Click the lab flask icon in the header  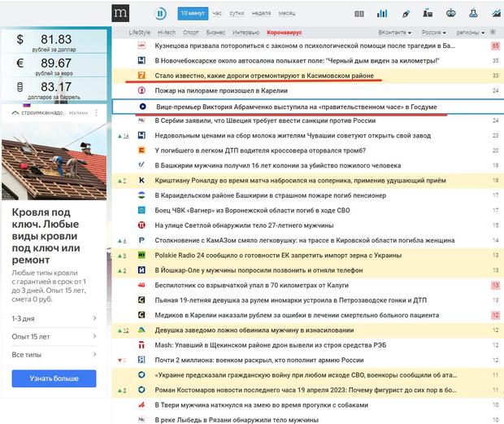[473, 13]
